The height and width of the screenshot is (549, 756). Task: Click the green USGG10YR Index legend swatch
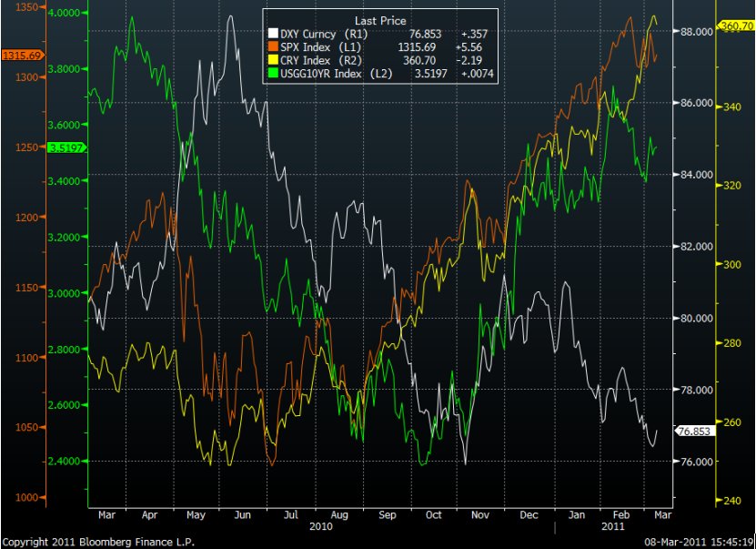tap(270, 74)
